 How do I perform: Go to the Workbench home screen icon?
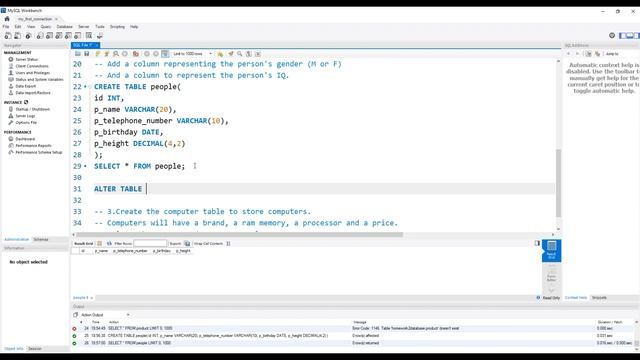(7, 19)
